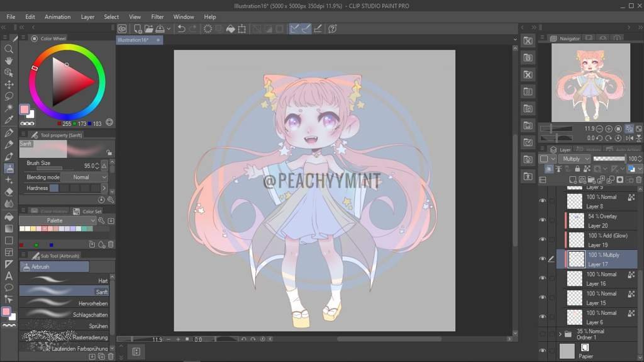This screenshot has height=362, width=644.
Task: Open the Palette color set dropdown
Action: pyautogui.click(x=57, y=220)
